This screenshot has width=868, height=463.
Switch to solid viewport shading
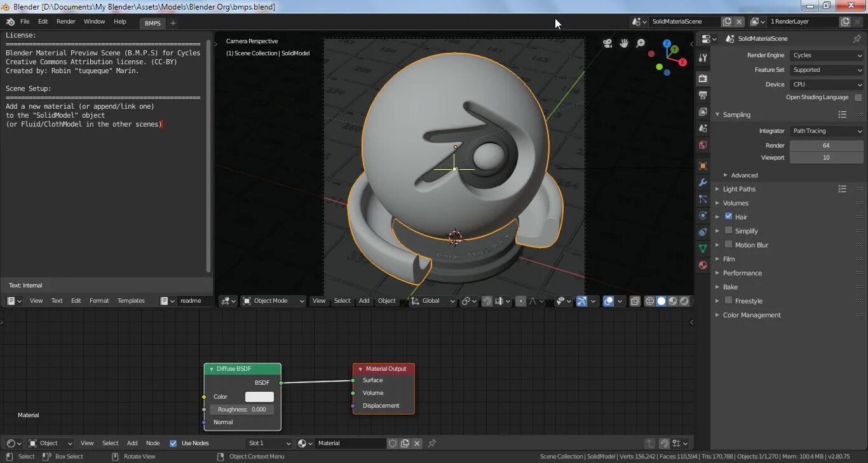tap(661, 301)
